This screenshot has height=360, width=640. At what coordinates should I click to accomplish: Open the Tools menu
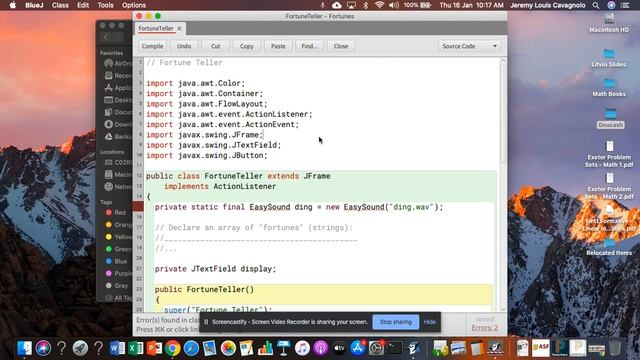(x=105, y=5)
